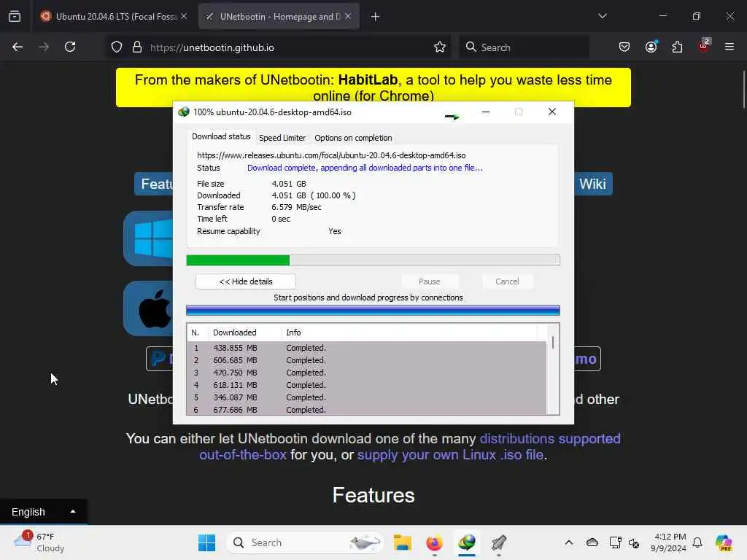Screen dimensions: 747x560
Task: Click the Firefox search box
Action: (524, 47)
